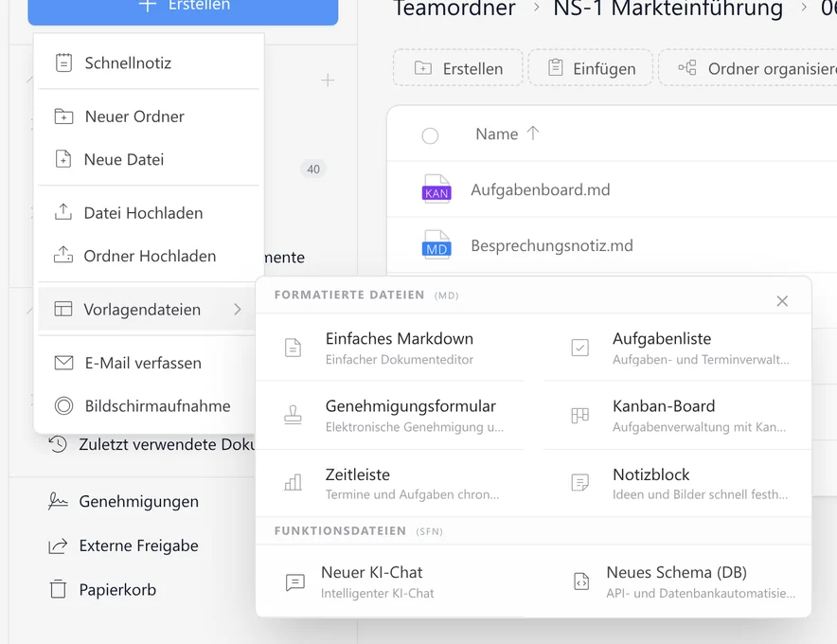
Task: Create an Aufgabenliste template file
Action: (x=677, y=348)
